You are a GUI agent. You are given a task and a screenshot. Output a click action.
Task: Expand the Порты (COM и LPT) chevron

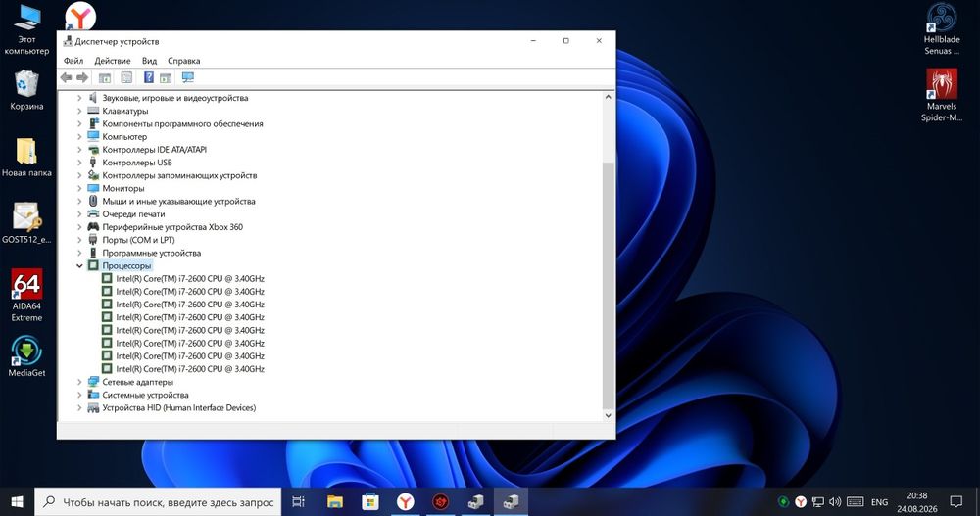[x=79, y=240]
